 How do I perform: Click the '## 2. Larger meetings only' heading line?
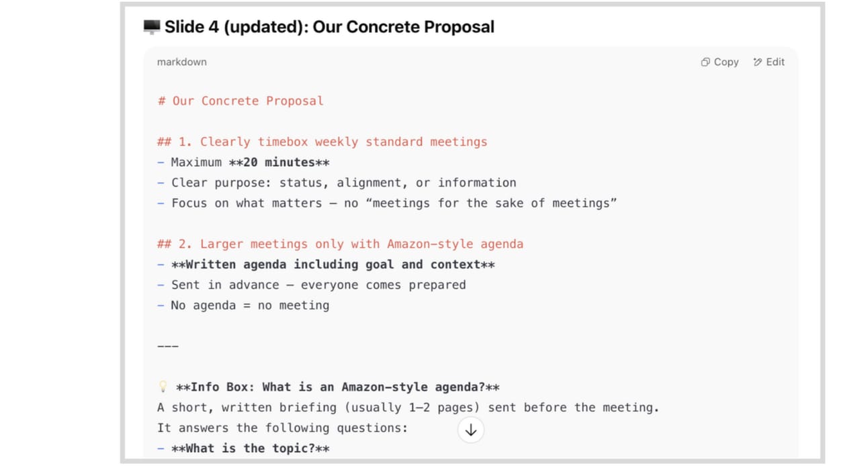pos(340,244)
